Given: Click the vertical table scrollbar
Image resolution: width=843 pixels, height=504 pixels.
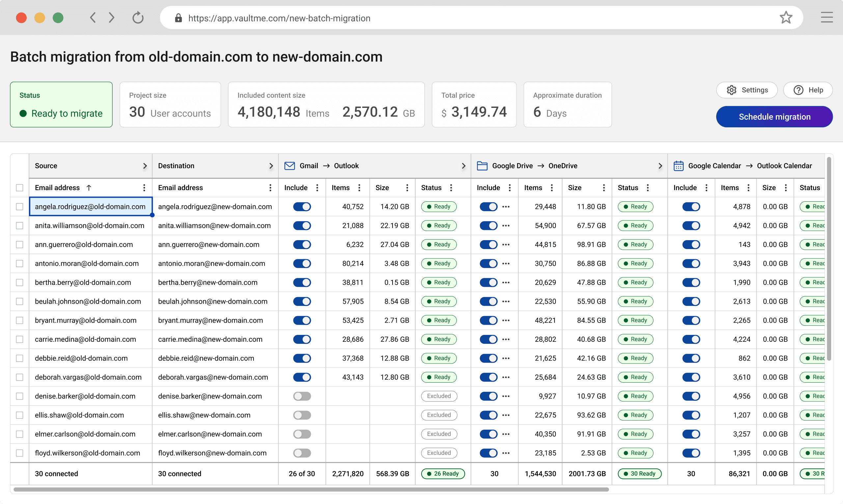Looking at the screenshot, I should pyautogui.click(x=829, y=259).
